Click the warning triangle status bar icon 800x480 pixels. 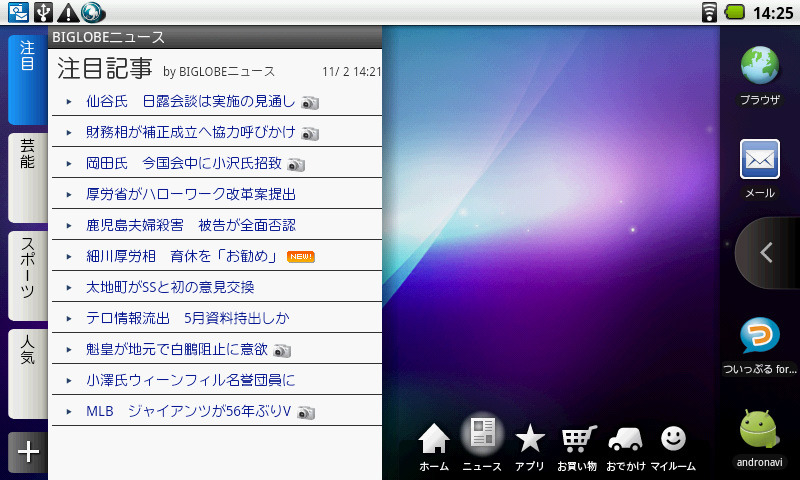point(67,13)
